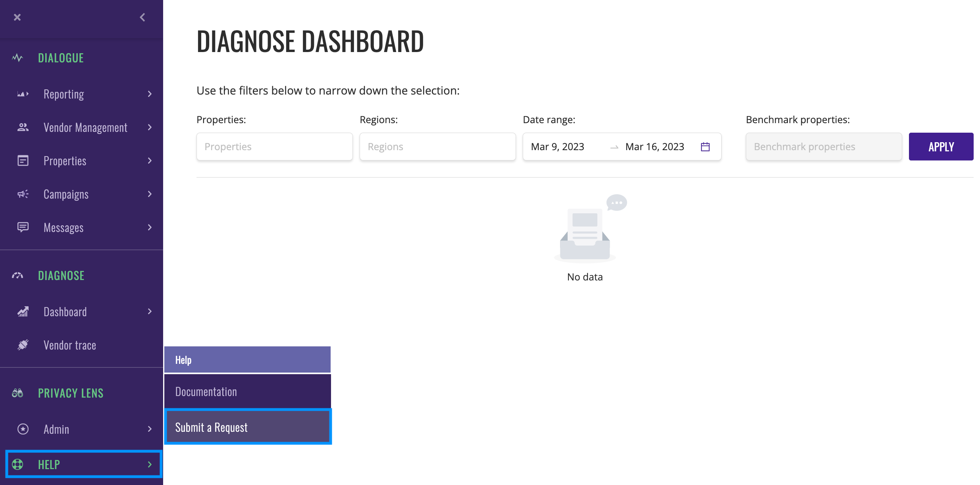
Task: Click the Dashboard trend chart icon
Action: (23, 312)
